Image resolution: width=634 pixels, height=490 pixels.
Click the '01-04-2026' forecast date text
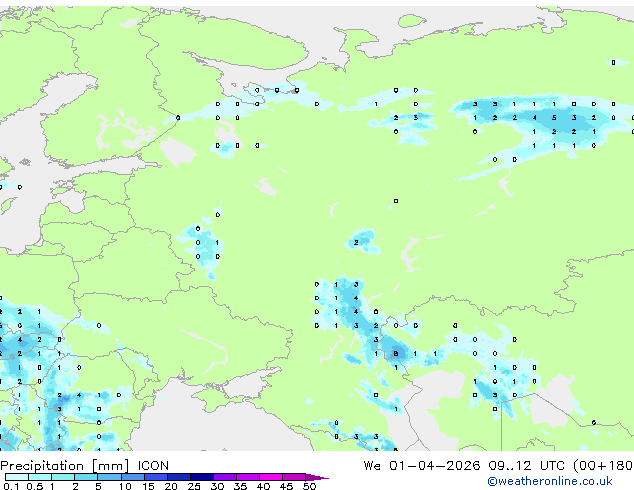(434, 465)
